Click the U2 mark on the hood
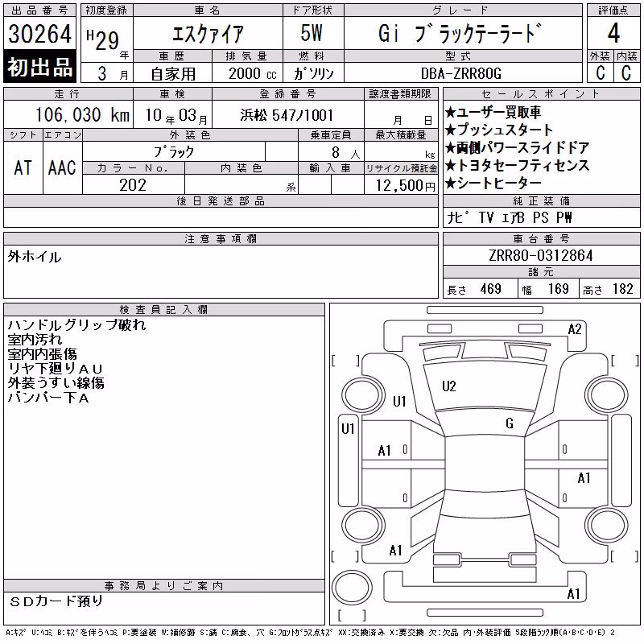 (449, 386)
